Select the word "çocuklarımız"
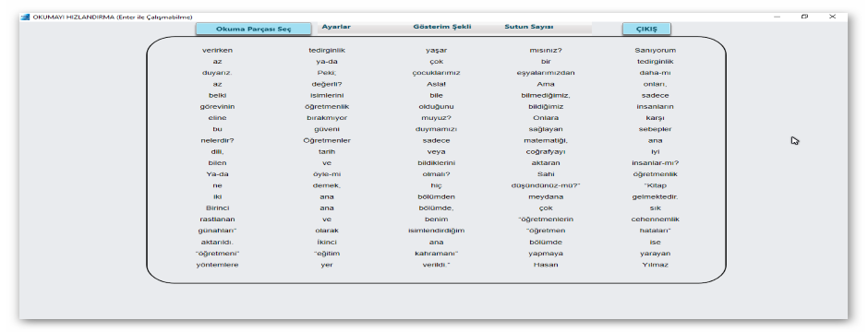Image resolution: width=868 pixels, height=332 pixels. tap(436, 73)
